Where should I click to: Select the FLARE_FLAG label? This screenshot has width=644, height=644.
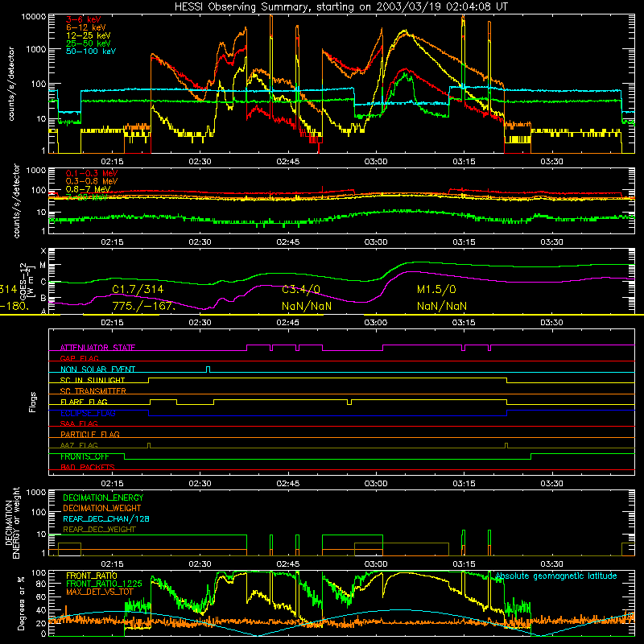coord(84,402)
